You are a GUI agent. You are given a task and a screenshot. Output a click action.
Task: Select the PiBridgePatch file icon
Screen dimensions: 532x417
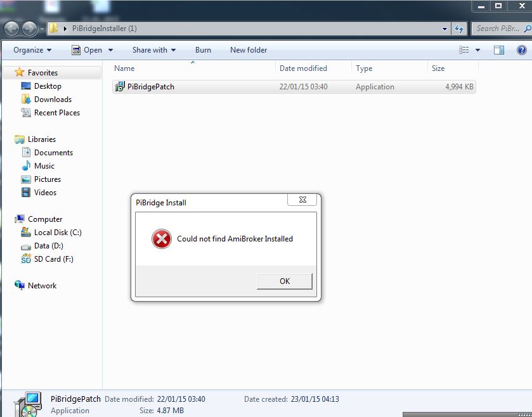coord(120,86)
